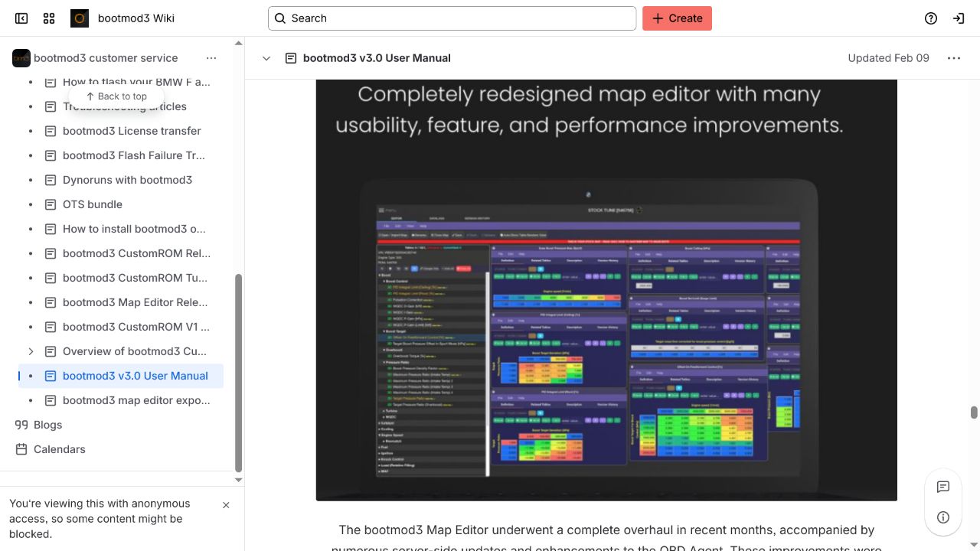This screenshot has width=980, height=551.
Task: Open the page details info icon
Action: coord(943,517)
